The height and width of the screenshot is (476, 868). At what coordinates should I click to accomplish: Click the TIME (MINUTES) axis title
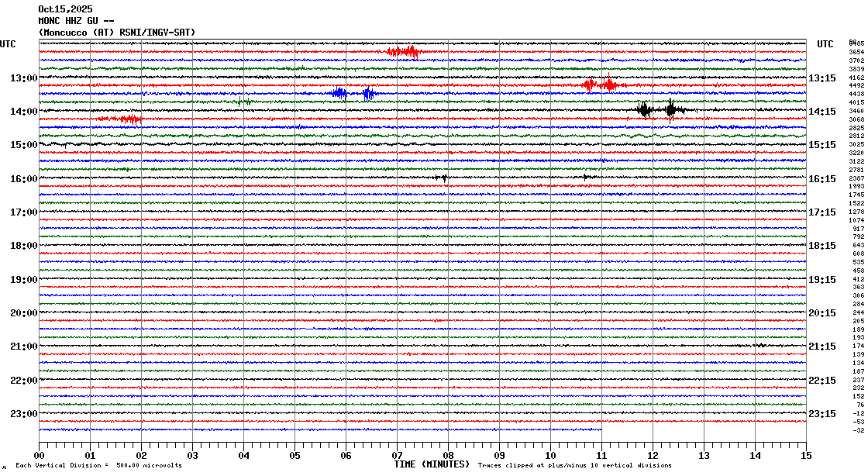[x=432, y=464]
